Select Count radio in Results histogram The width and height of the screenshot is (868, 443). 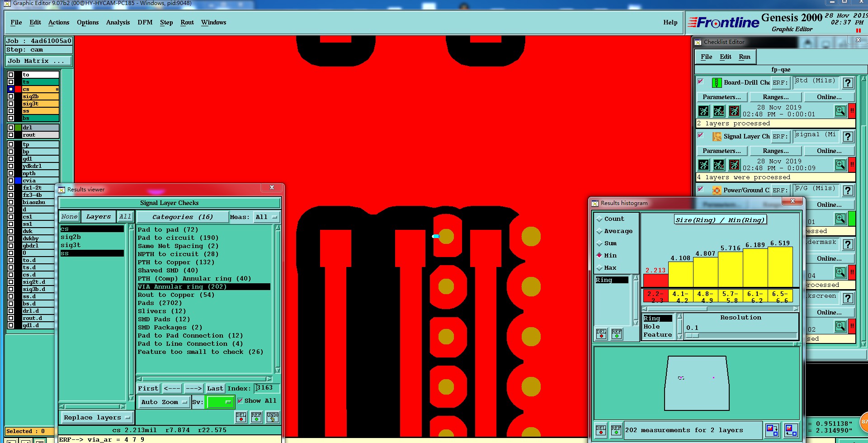[599, 219]
